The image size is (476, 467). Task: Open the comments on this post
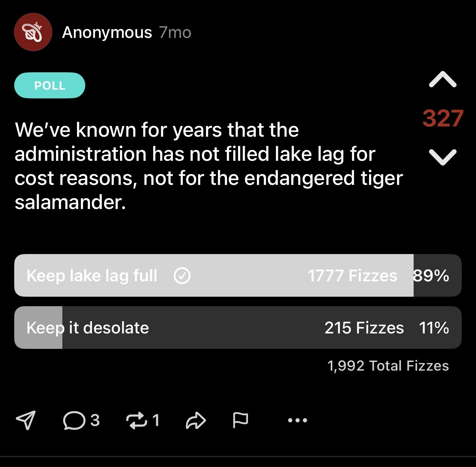[x=75, y=420]
